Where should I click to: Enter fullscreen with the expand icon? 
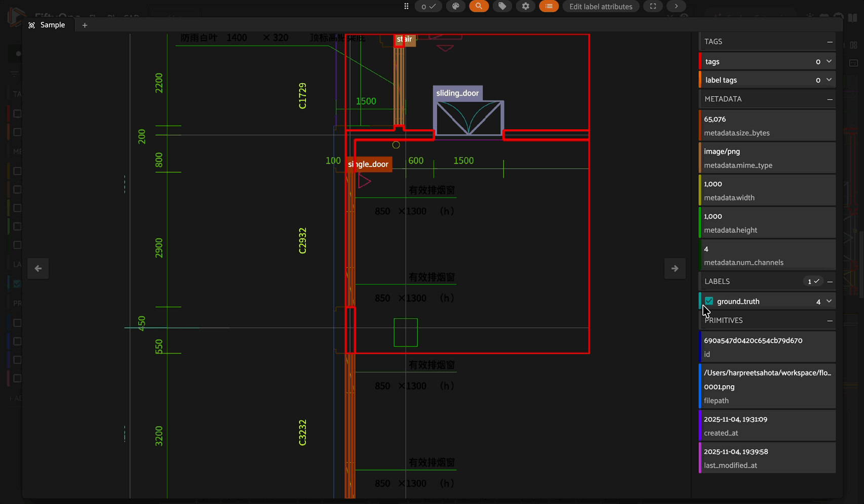(x=653, y=7)
